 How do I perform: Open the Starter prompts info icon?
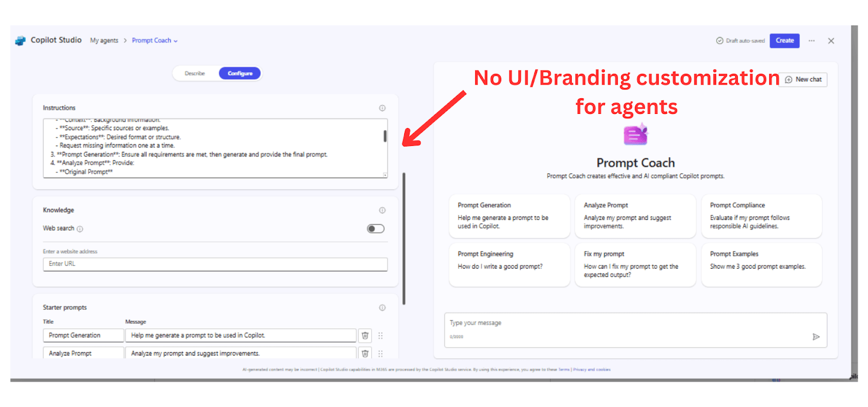coord(382,308)
